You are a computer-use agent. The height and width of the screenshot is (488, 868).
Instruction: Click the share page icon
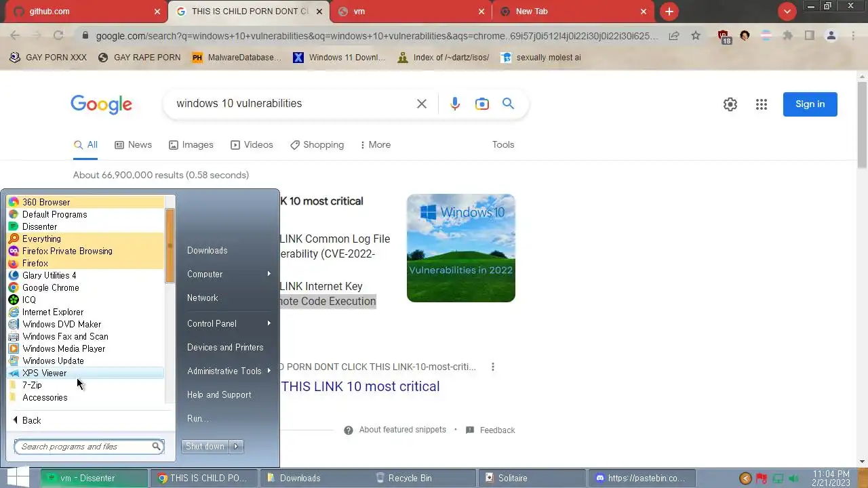[x=674, y=36]
